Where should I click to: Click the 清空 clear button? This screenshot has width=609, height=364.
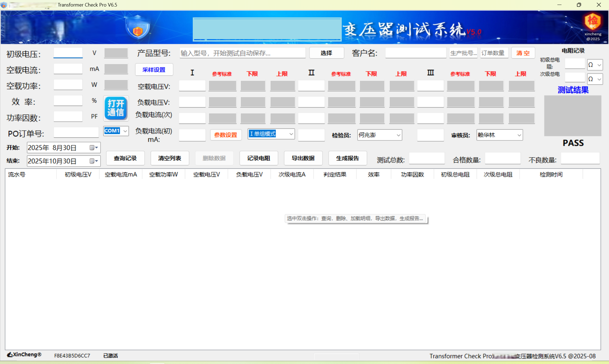523,53
